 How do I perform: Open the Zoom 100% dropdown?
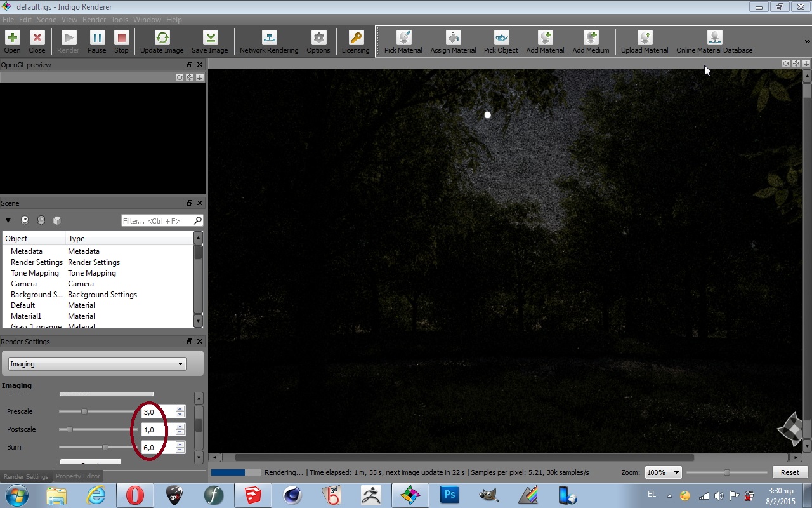click(x=663, y=472)
